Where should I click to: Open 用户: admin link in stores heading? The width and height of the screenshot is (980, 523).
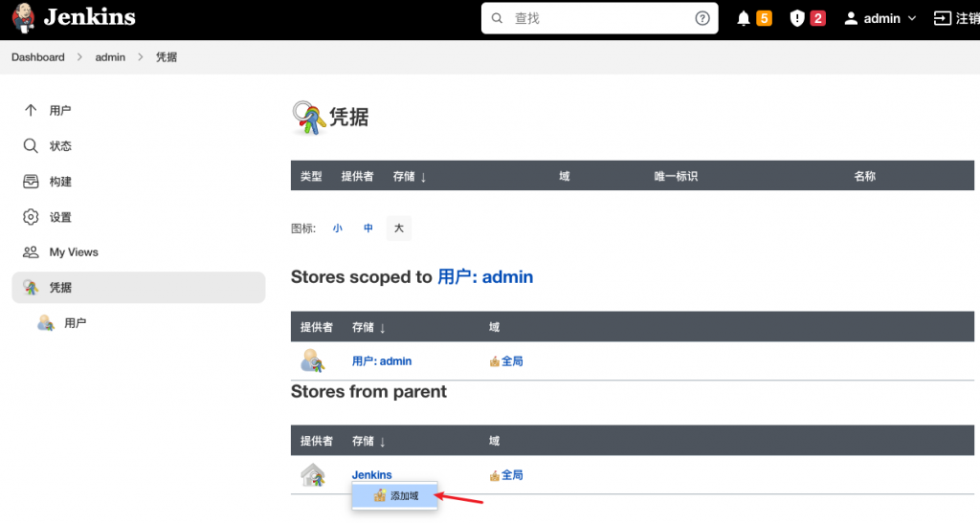[485, 276]
